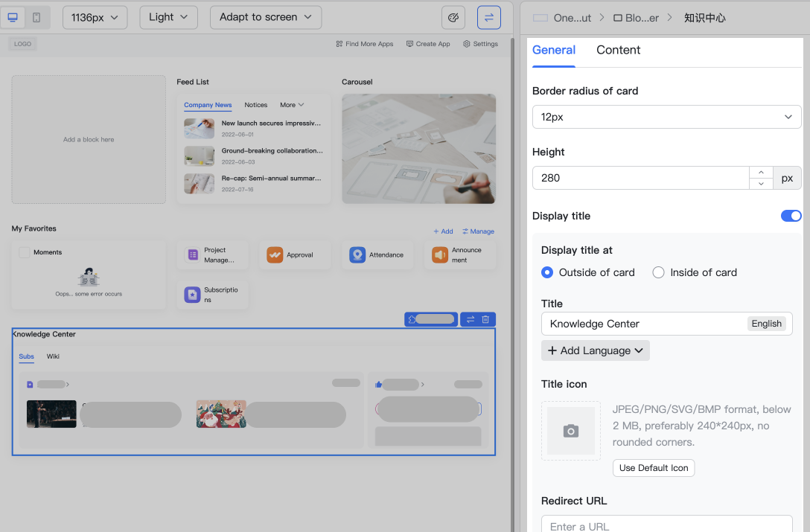Switch to desktop preview mode
The height and width of the screenshot is (532, 810).
pos(13,18)
